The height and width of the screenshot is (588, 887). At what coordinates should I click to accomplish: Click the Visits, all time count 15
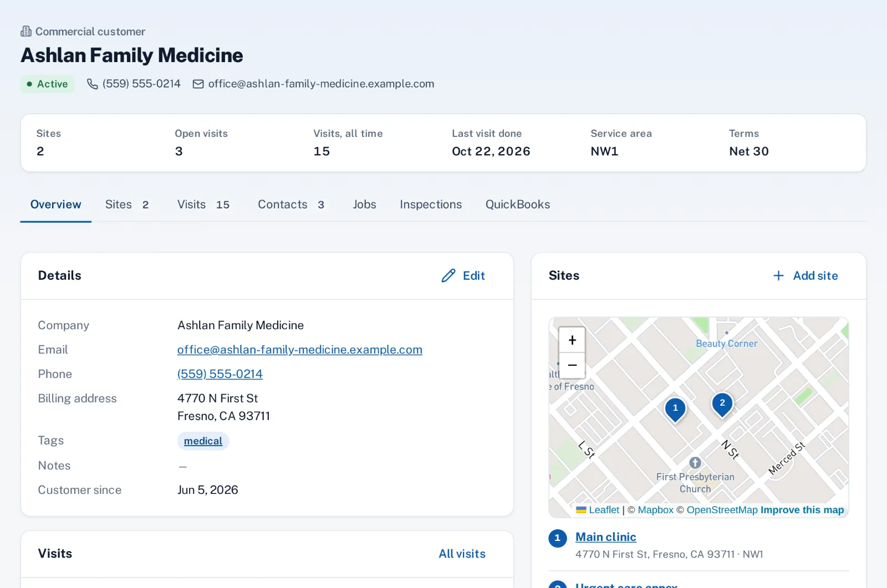click(x=322, y=151)
